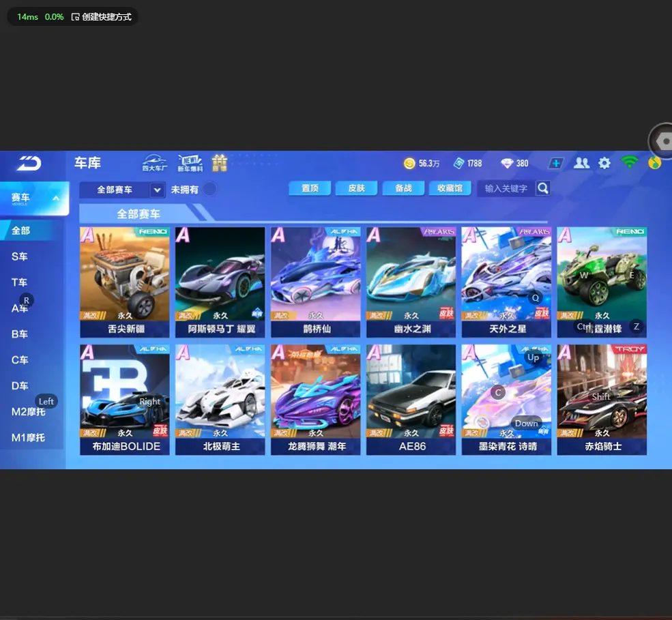Select the 全部 category in sidebar
672x620 pixels.
click(x=30, y=231)
